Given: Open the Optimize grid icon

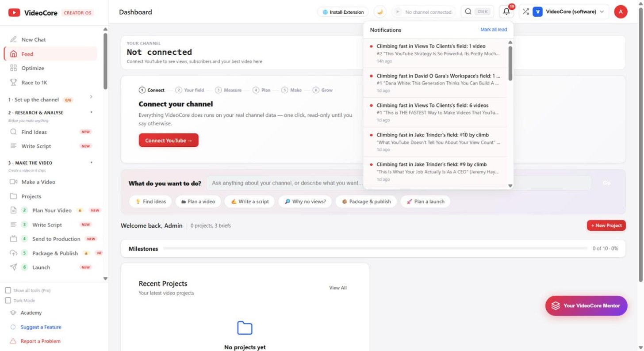Looking at the screenshot, I should [x=13, y=68].
